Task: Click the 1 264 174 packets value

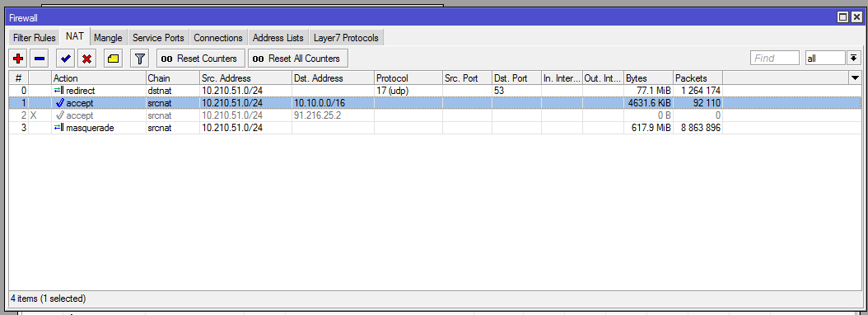Action: [700, 91]
